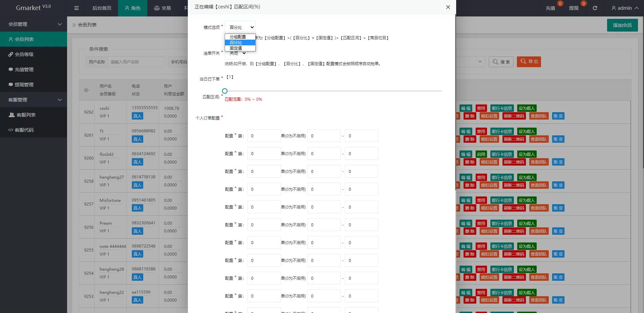Switch to the 交易 tab
The height and width of the screenshot is (313, 644).
click(162, 8)
